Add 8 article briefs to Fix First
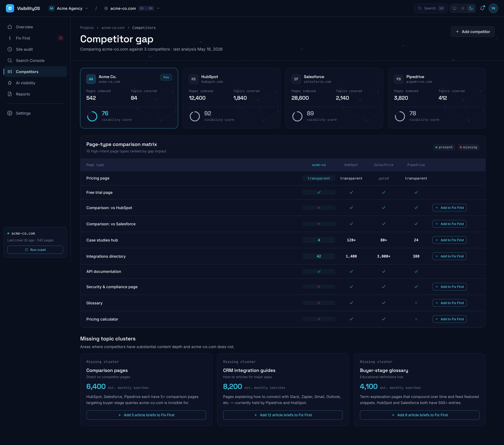The width and height of the screenshot is (504, 445). click(x=419, y=415)
